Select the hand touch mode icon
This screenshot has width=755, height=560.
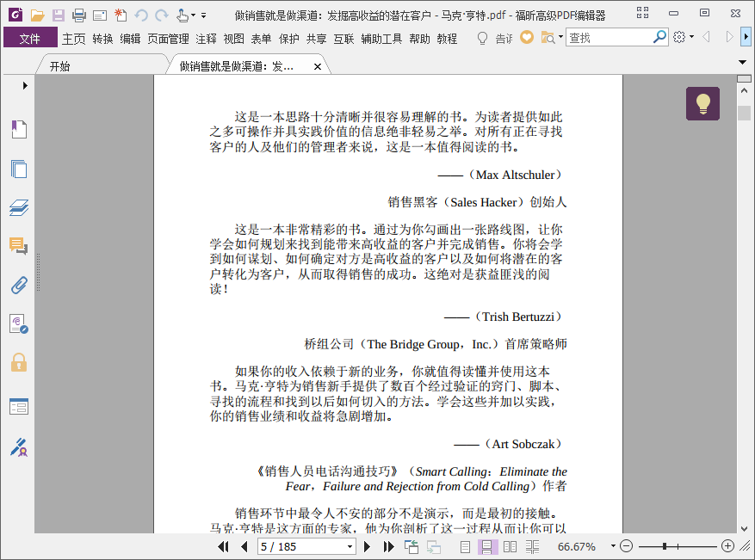(x=183, y=15)
